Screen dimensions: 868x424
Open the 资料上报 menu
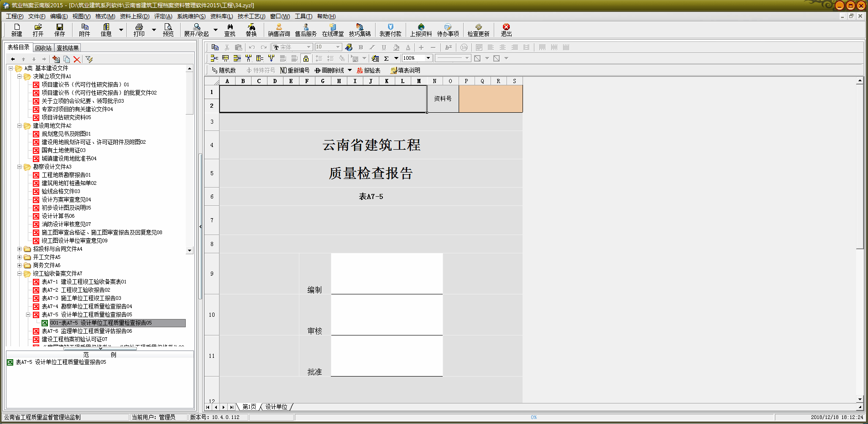(134, 16)
